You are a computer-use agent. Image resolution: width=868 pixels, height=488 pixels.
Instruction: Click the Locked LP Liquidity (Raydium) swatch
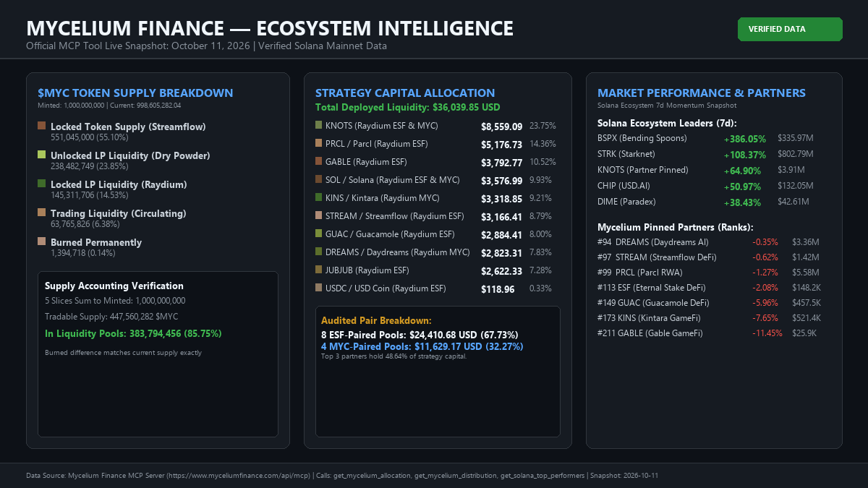click(42, 184)
